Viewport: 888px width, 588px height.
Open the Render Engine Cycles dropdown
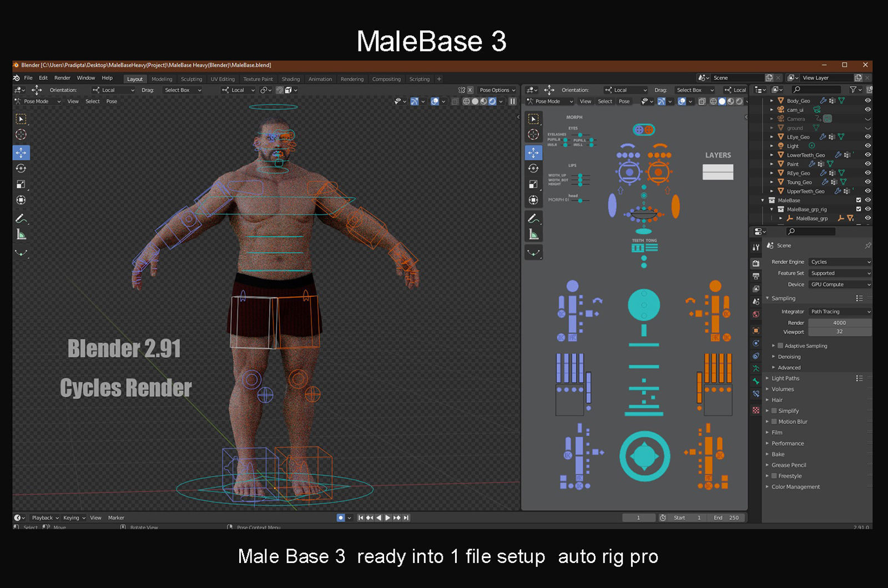click(x=840, y=262)
